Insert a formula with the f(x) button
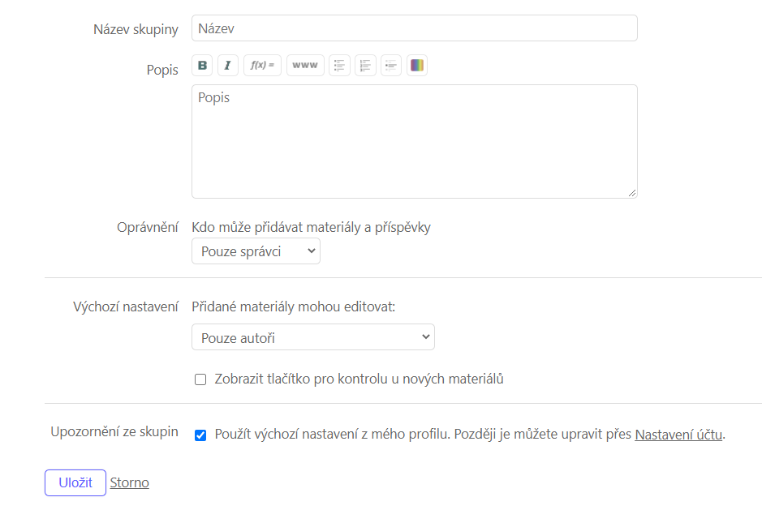This screenshot has height=510, width=762. coord(262,65)
